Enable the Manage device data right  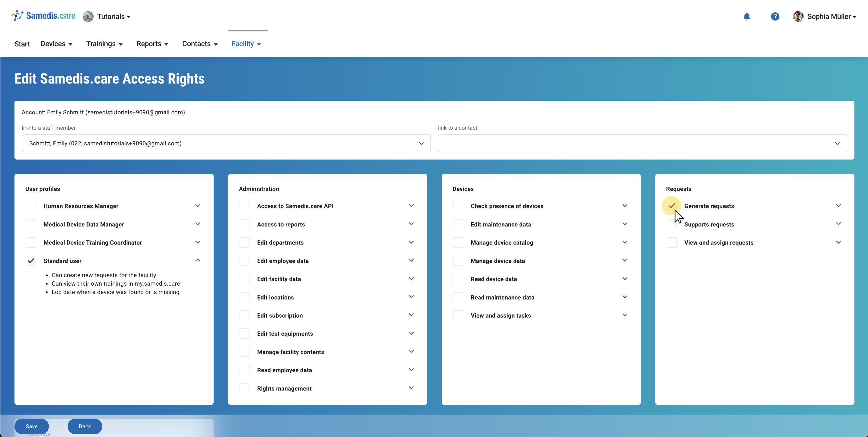[x=458, y=261]
